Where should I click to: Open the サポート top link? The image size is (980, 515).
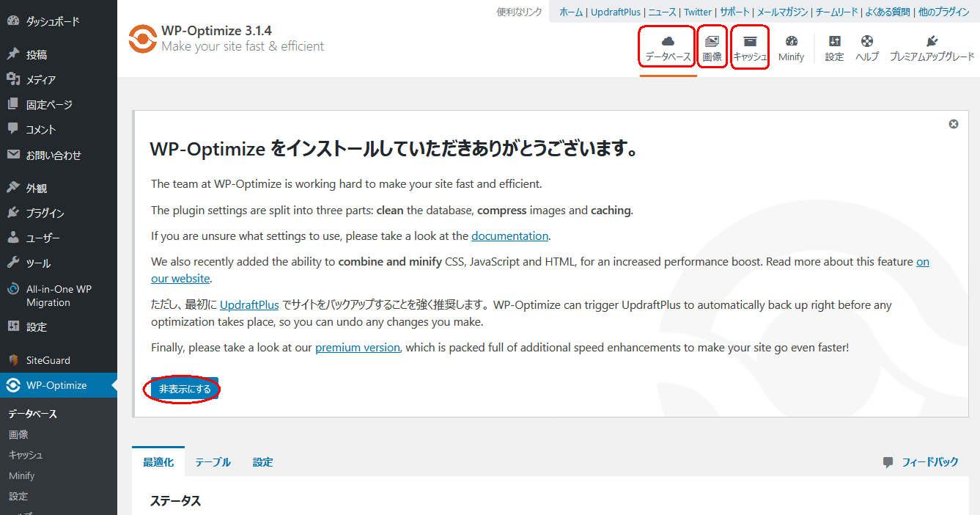(734, 12)
